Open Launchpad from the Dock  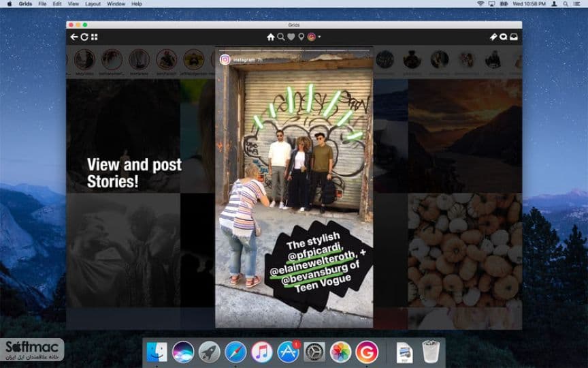click(x=209, y=352)
